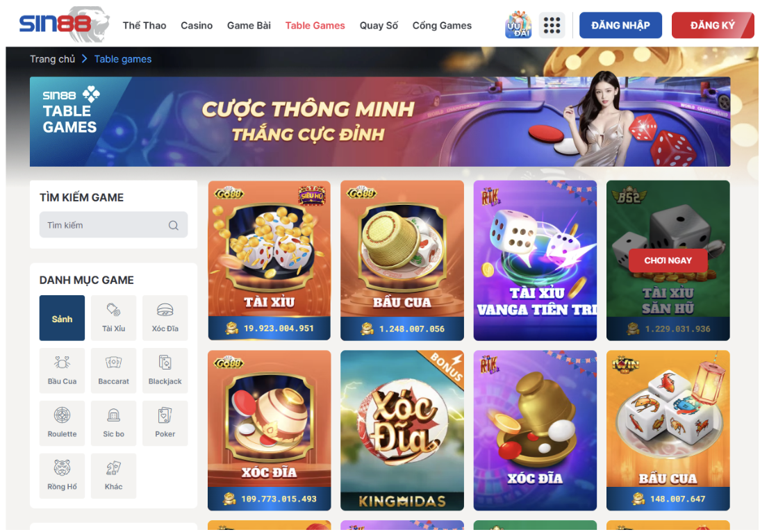Open the King Midas Xóc Đĩa game thumbnail
760x532 pixels.
pyautogui.click(x=402, y=430)
